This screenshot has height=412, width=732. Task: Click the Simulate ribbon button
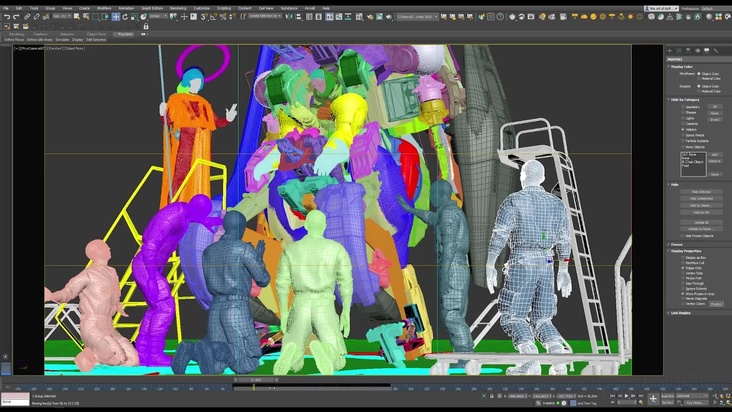coord(62,40)
